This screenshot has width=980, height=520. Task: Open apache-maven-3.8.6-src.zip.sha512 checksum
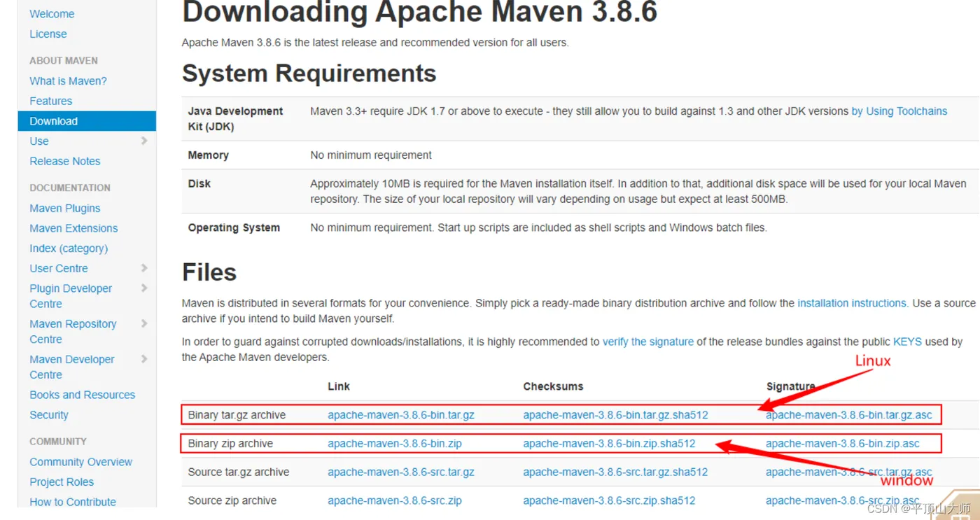[610, 501]
